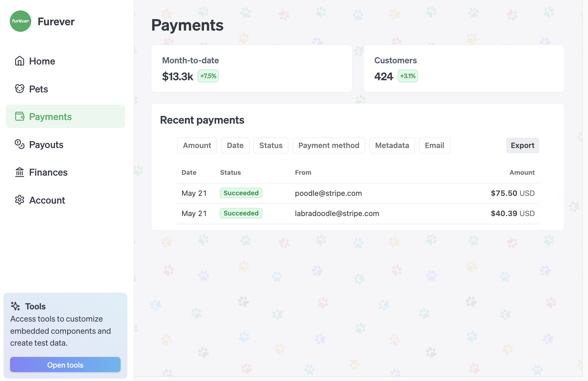Click the Payouts coins icon
This screenshot has width=588, height=381.
click(x=20, y=144)
